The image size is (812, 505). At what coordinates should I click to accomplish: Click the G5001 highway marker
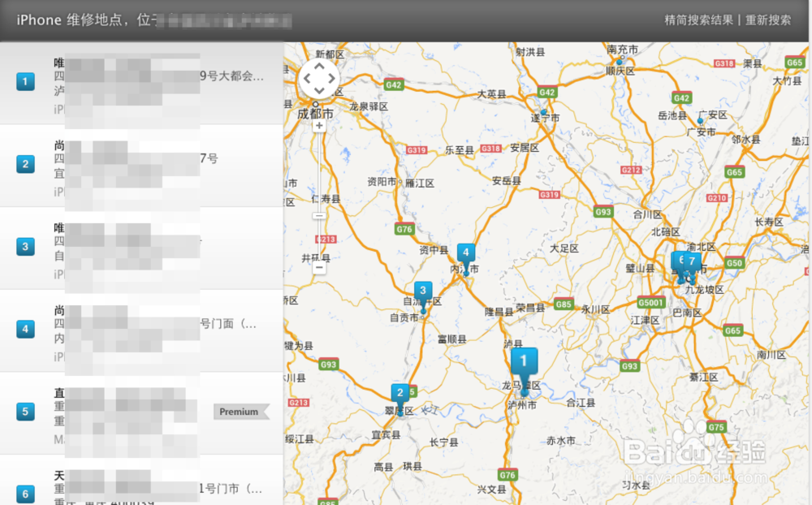650,303
